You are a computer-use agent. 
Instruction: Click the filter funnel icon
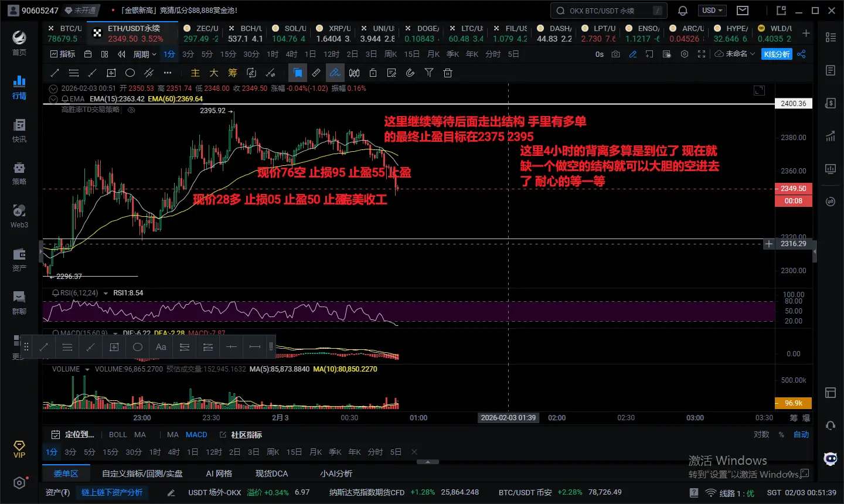point(429,73)
